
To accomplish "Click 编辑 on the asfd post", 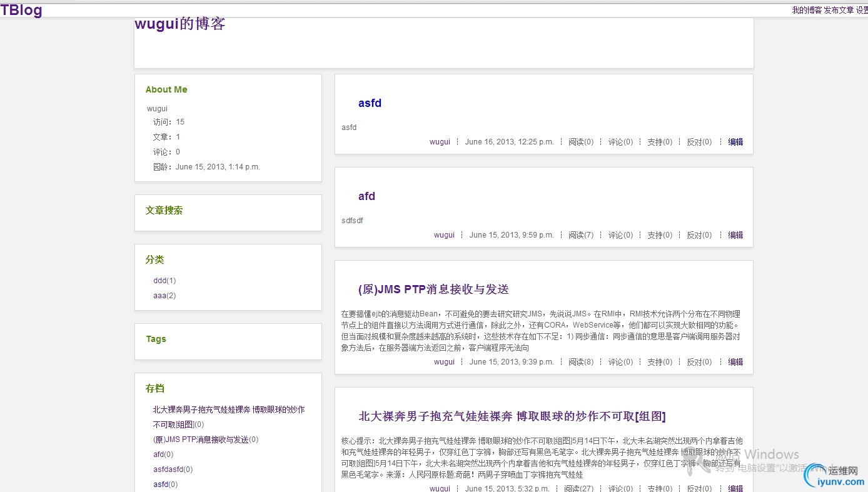I will click(x=735, y=142).
